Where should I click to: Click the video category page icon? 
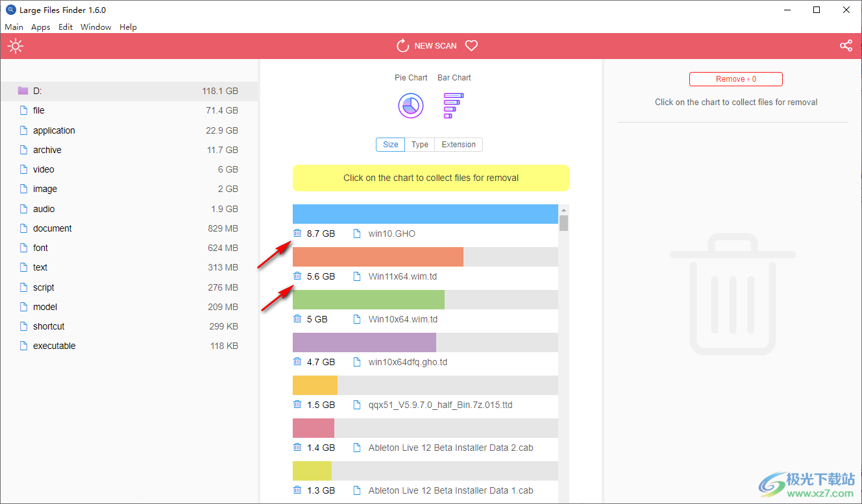23,169
